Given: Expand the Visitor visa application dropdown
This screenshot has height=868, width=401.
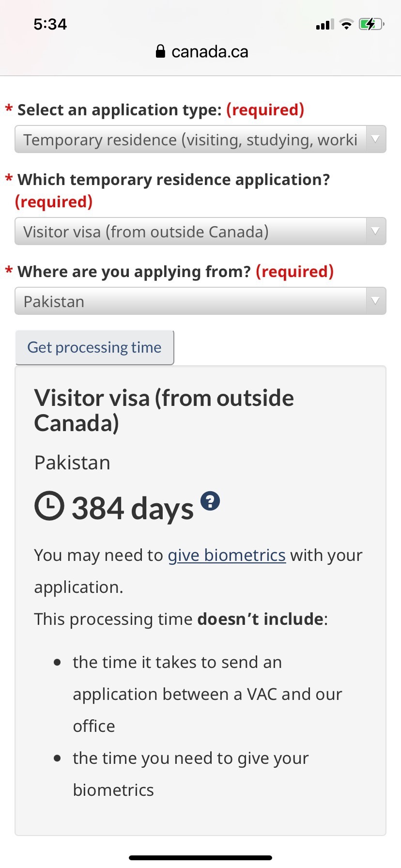Looking at the screenshot, I should pyautogui.click(x=200, y=232).
